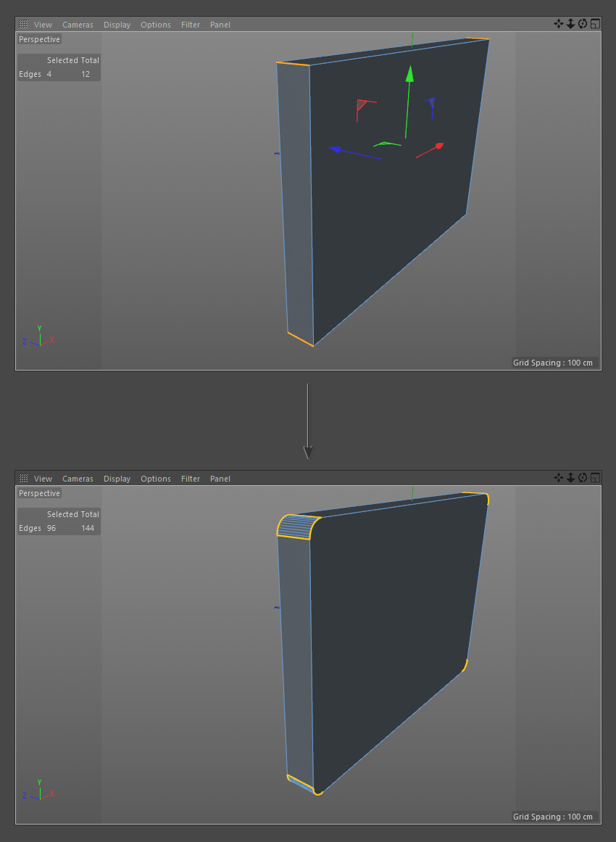Toggle the viewport layout icon, top viewport
Image resolution: width=616 pixels, height=842 pixels.
click(x=595, y=24)
